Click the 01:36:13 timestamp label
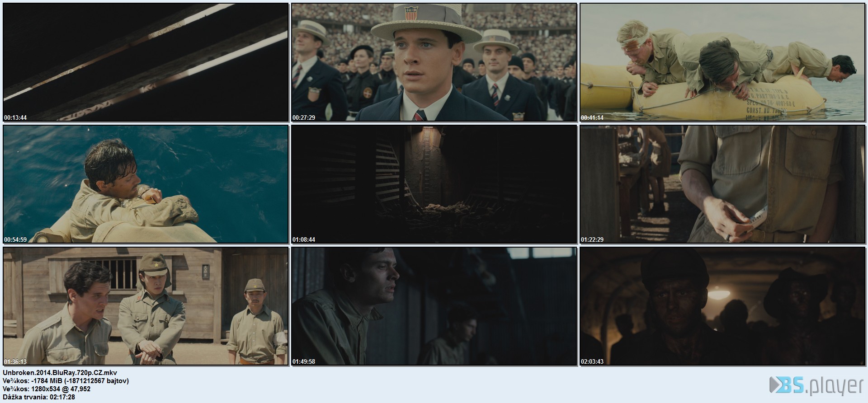The height and width of the screenshot is (403, 868). click(15, 362)
